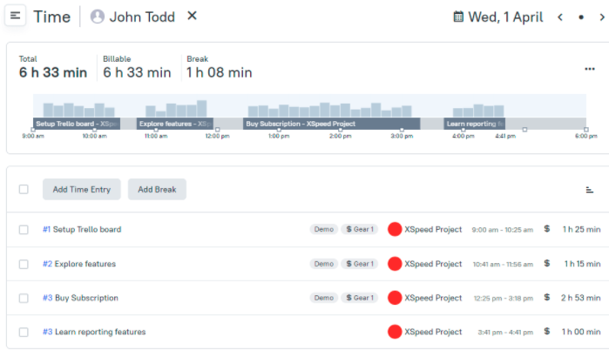Click the Demo tag on Buy Subscription
Viewport: 609px width, 364px height.
pyautogui.click(x=324, y=298)
